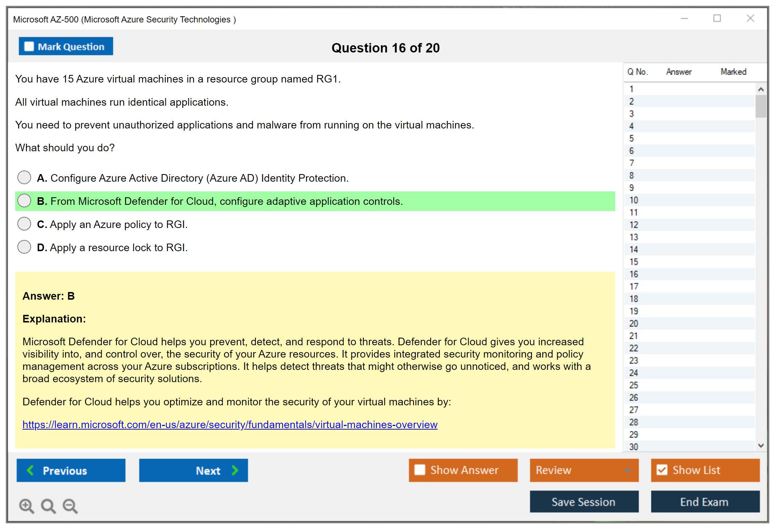Open the learn.microsoft.com virtual-machines-overview link
This screenshot has height=532, width=778.
click(x=230, y=425)
